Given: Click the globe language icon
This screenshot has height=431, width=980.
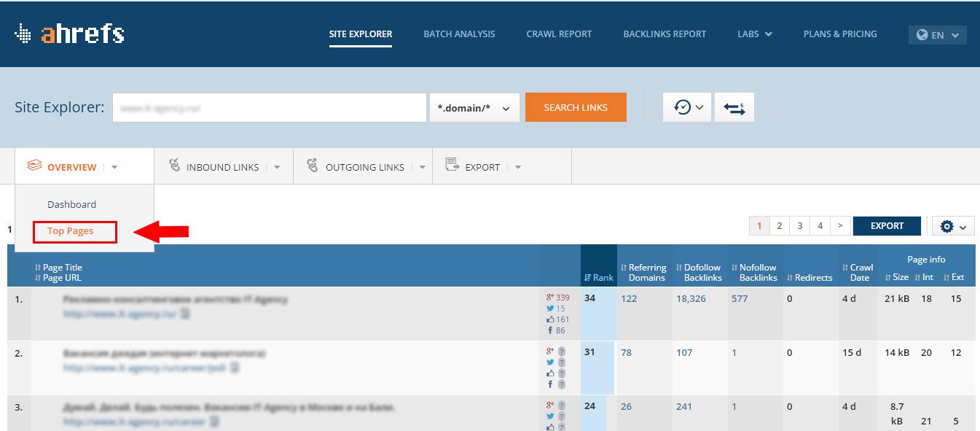Looking at the screenshot, I should 922,35.
